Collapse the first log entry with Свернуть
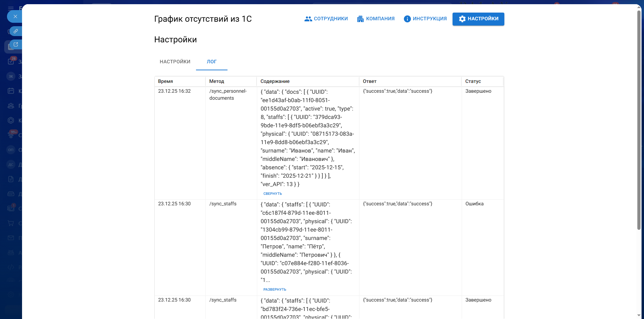This screenshot has width=644, height=319. pos(272,193)
